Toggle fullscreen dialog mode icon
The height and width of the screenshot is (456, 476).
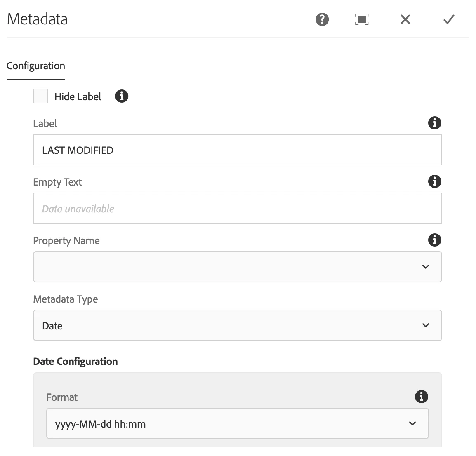point(362,19)
